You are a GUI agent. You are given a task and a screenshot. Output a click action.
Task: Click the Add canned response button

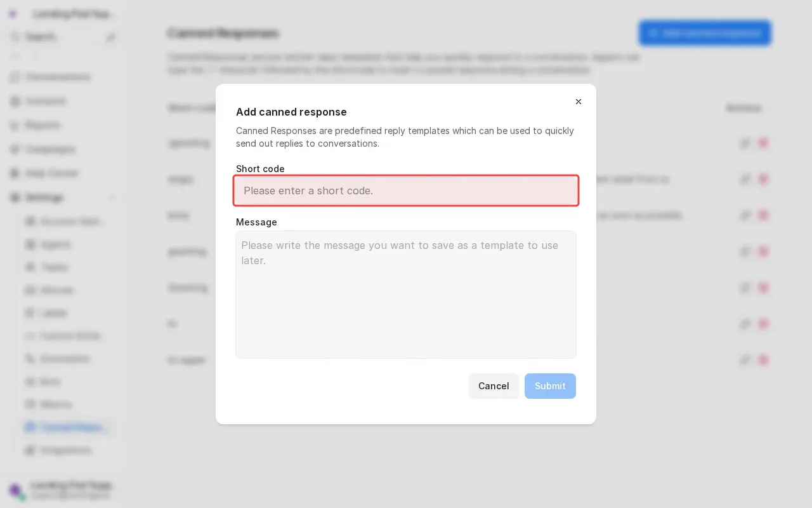pyautogui.click(x=705, y=33)
